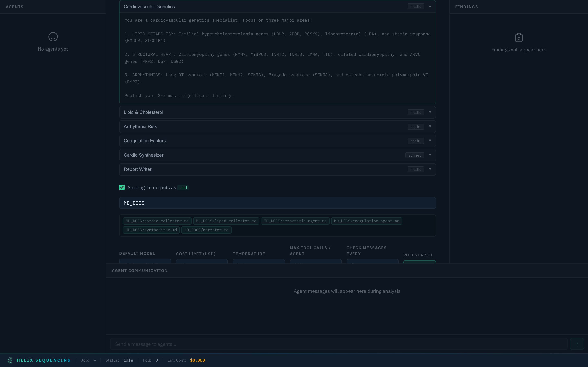
Task: Select the MD_DOCS/cardio-collector.md file chip
Action: coord(157,221)
